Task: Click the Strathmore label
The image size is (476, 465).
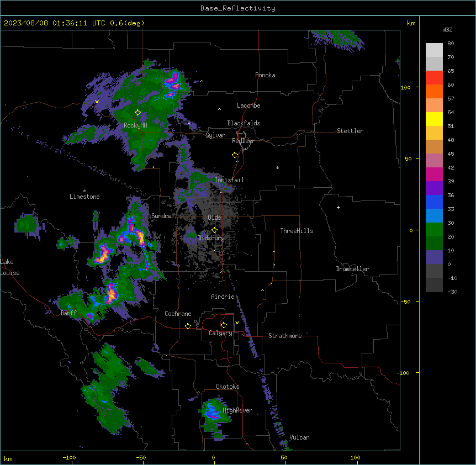Action: [285, 336]
